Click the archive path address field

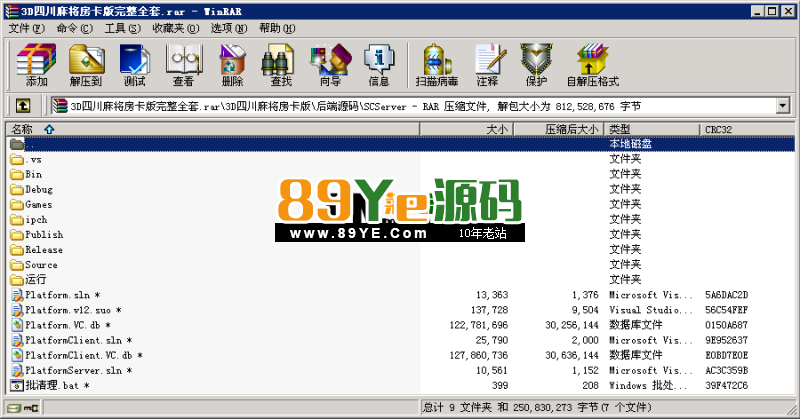pyautogui.click(x=414, y=106)
